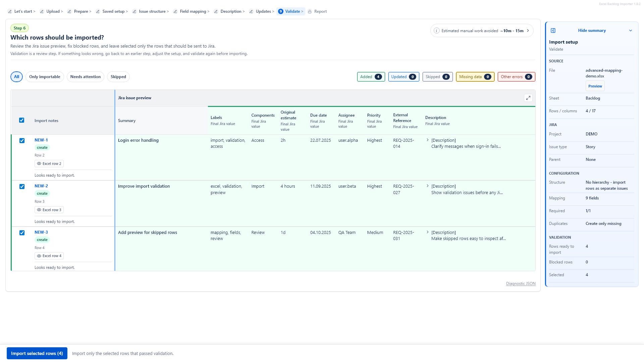Image resolution: width=644 pixels, height=362 pixels.
Task: Expand the description for Improve import validation
Action: click(427, 186)
